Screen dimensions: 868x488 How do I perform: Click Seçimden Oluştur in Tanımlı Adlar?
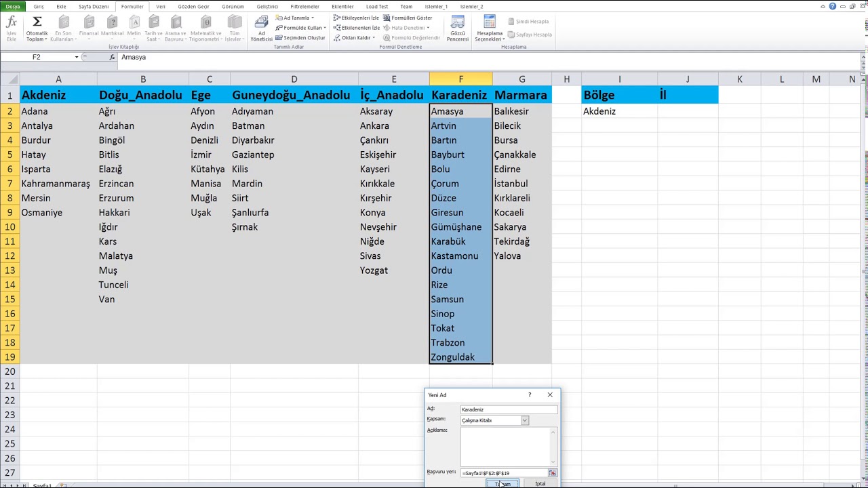pos(300,38)
